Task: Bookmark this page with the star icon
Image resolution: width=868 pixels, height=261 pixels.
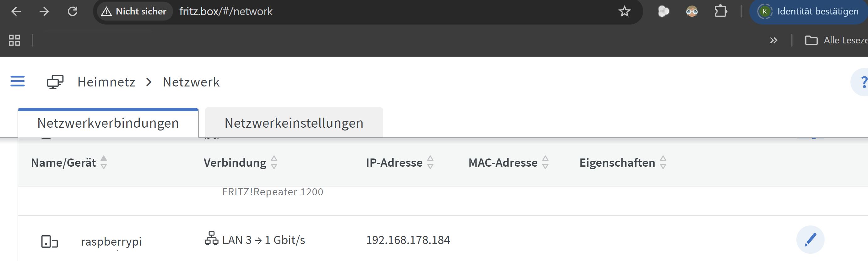Action: [x=624, y=11]
